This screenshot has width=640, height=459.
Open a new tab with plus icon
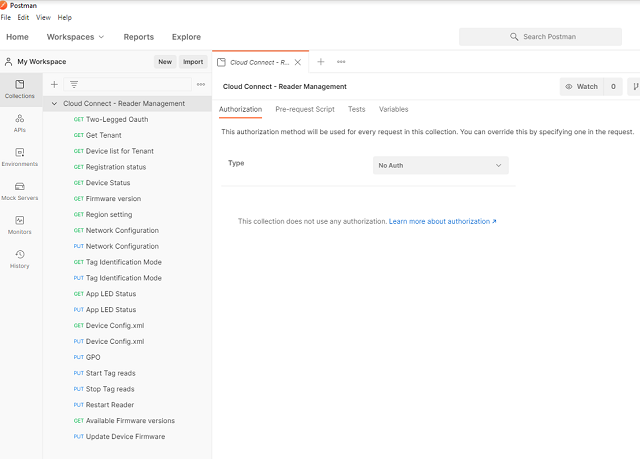tap(321, 62)
